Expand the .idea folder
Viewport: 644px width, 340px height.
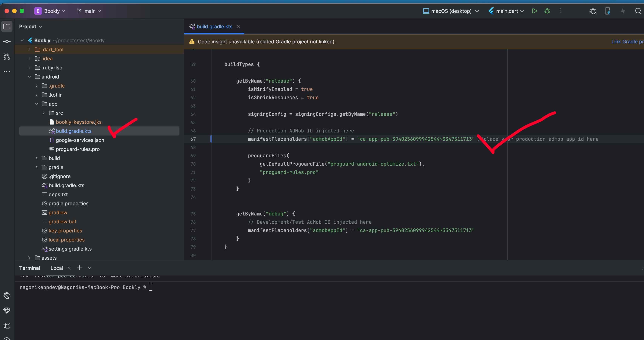29,58
